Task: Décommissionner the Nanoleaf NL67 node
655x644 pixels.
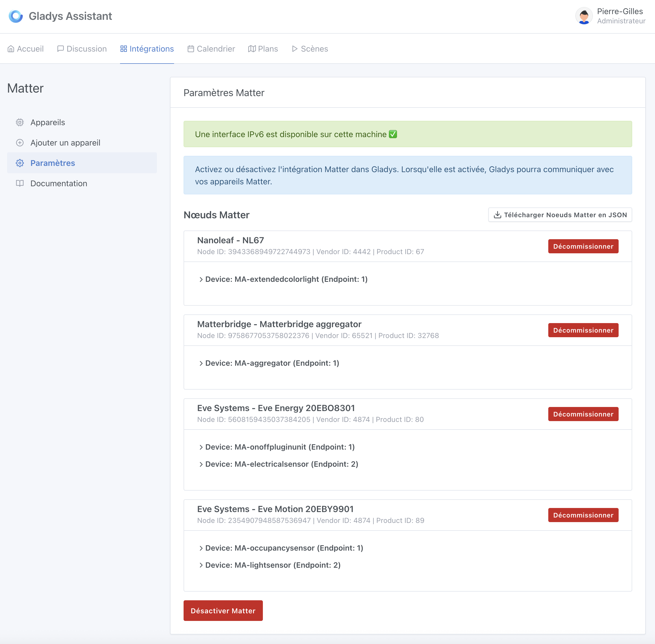Action: coord(583,246)
